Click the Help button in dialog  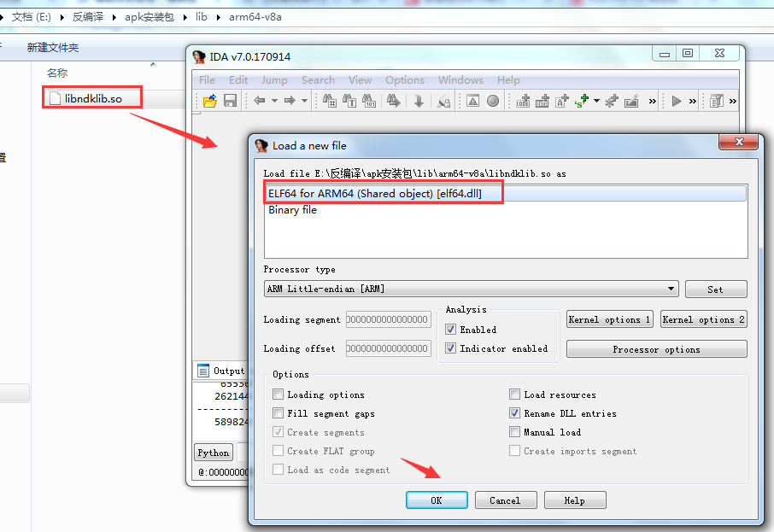click(575, 500)
